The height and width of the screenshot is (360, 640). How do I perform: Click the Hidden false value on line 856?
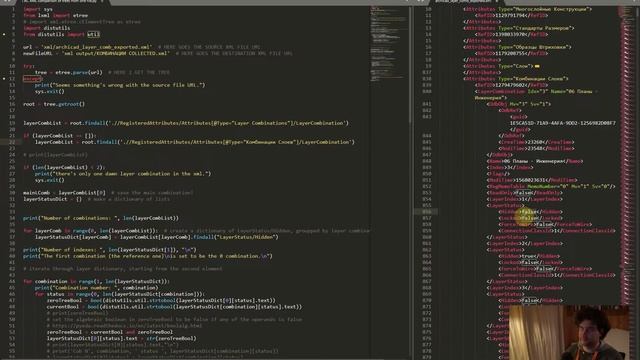point(530,212)
